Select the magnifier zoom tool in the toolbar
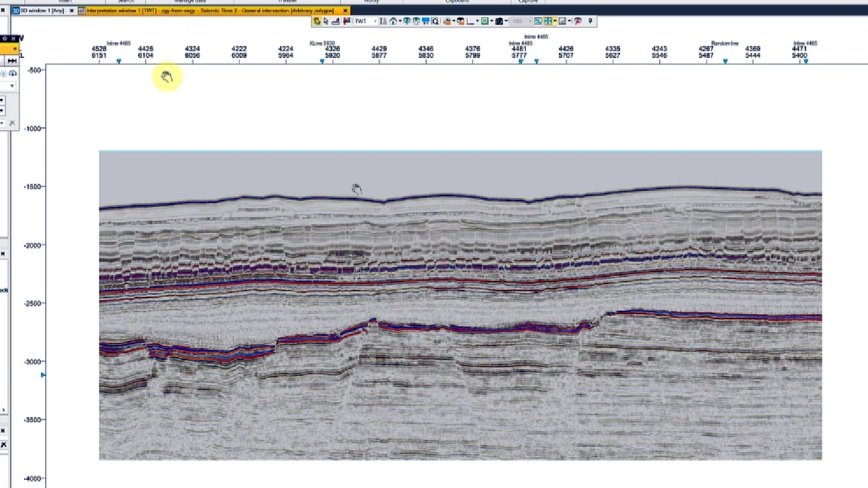The height and width of the screenshot is (488, 868). pyautogui.click(x=435, y=21)
